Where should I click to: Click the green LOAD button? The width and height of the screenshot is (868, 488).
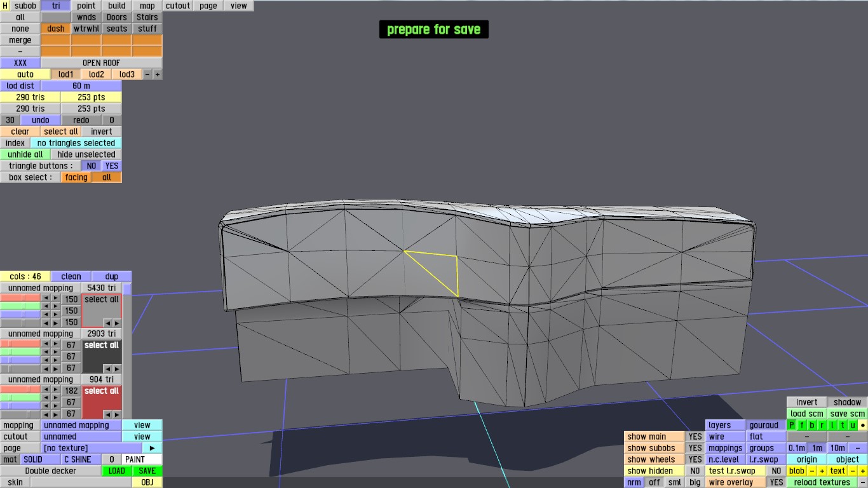[117, 471]
